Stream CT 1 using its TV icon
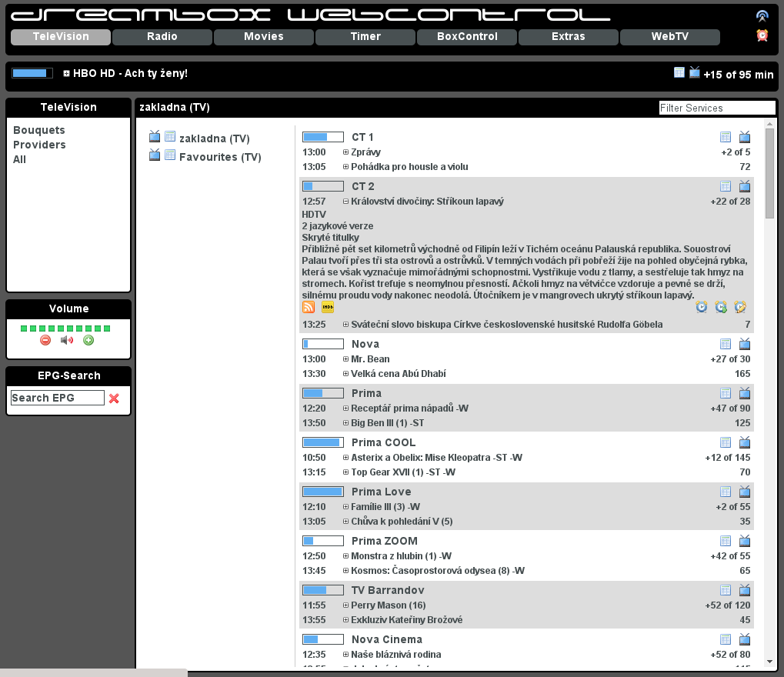Screen dimensions: 784x677 click(745, 136)
